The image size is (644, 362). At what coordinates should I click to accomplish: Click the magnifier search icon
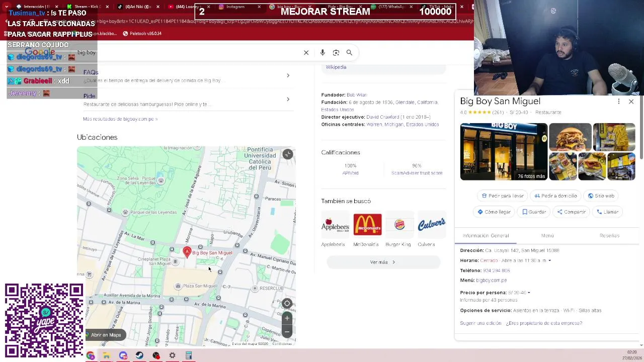pyautogui.click(x=349, y=52)
